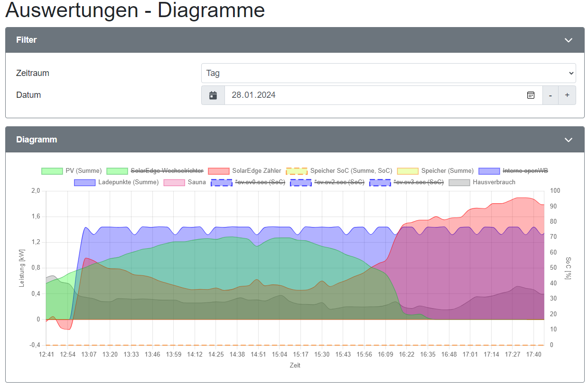This screenshot has height=386, width=588.
Task: Open the date picker icon in date field
Action: (531, 95)
